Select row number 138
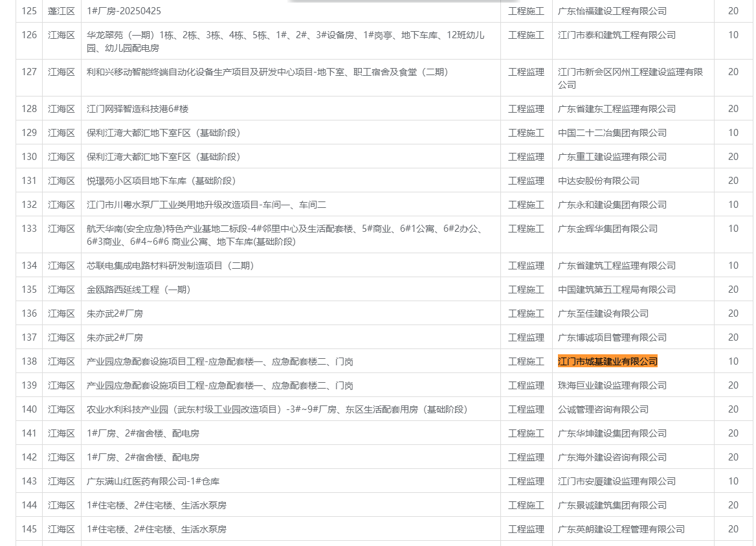Screen dimensions: 756x546 tap(29, 361)
